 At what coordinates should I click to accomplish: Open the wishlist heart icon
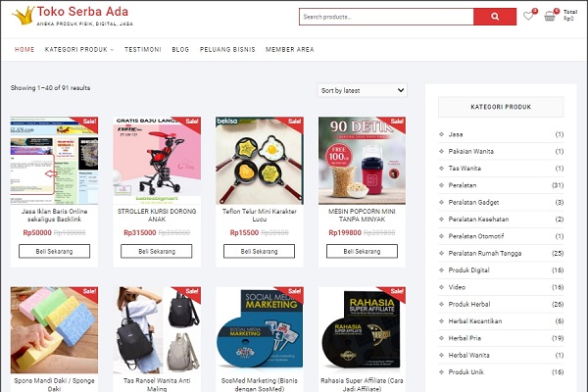pyautogui.click(x=528, y=16)
